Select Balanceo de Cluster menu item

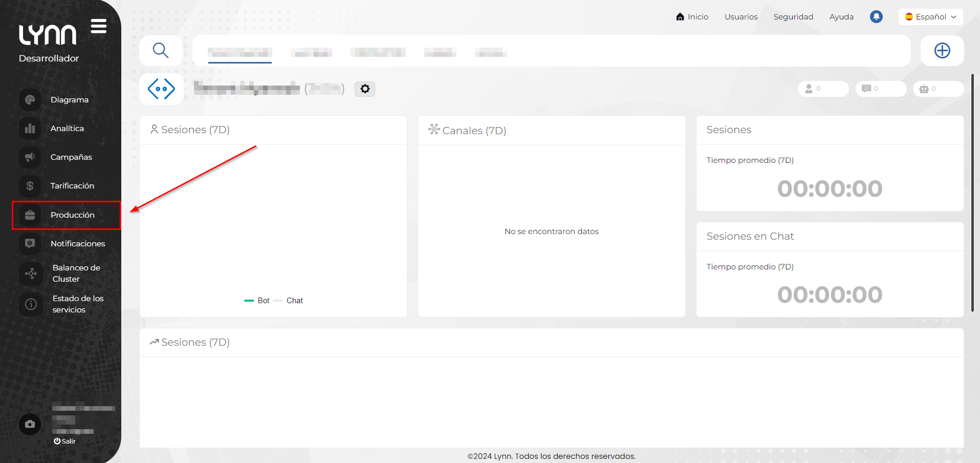click(76, 273)
